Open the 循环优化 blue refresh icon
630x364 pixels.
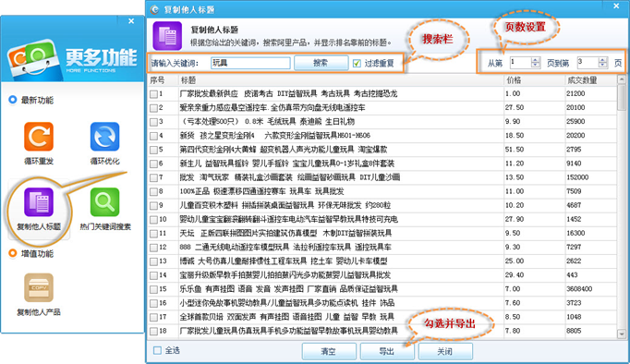pyautogui.click(x=104, y=137)
